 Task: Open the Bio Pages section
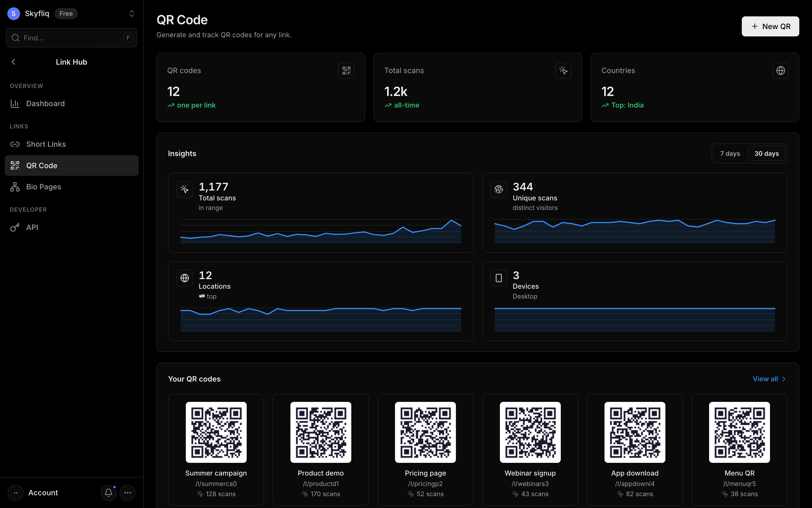[x=71, y=187]
